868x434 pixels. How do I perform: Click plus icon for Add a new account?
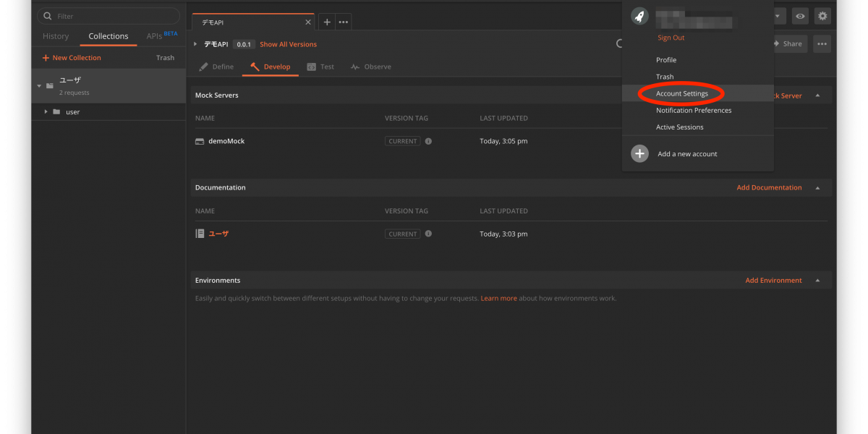(x=639, y=154)
